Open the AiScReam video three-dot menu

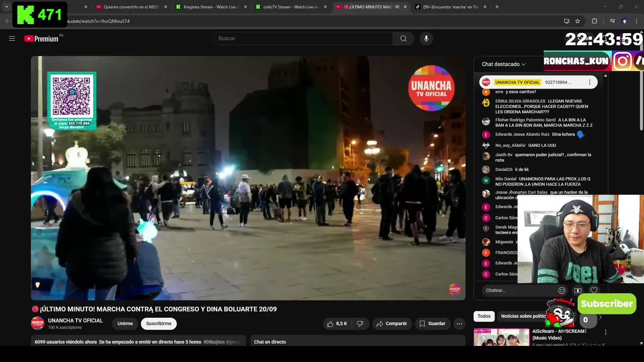[606, 332]
